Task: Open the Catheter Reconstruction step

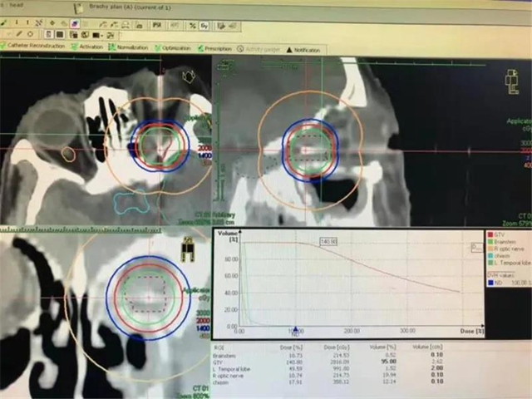Action: [x=32, y=46]
